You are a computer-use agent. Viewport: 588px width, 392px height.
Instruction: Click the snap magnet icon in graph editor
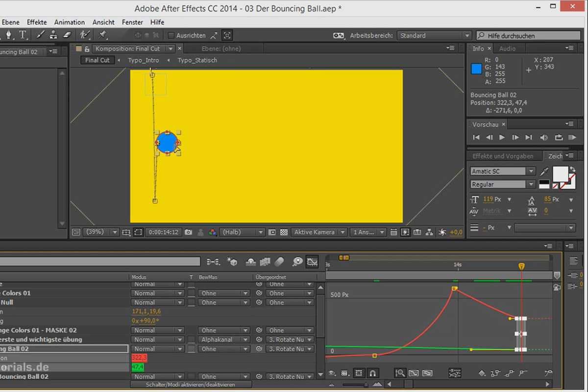click(x=373, y=373)
